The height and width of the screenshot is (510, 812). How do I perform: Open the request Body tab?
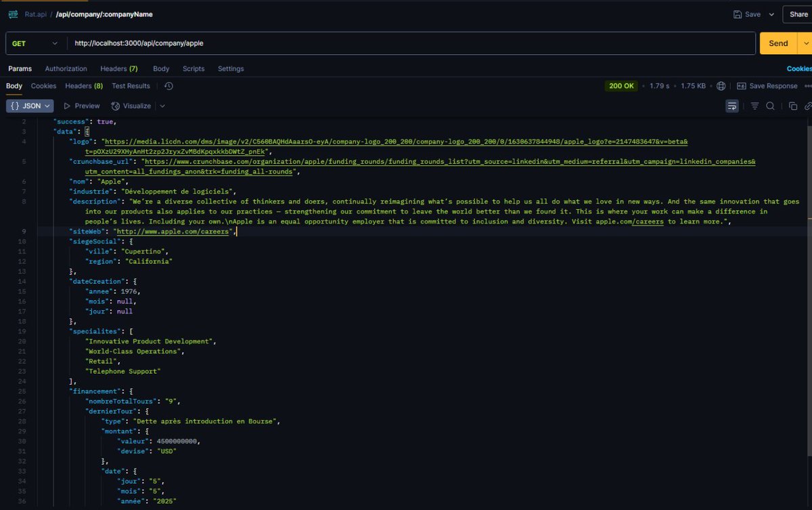[x=161, y=68]
